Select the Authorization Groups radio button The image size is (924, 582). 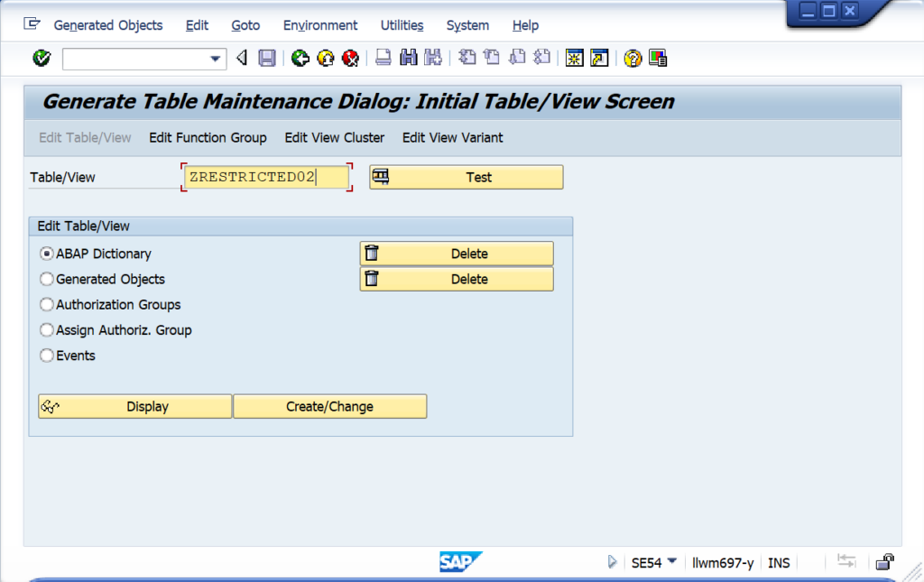(46, 304)
